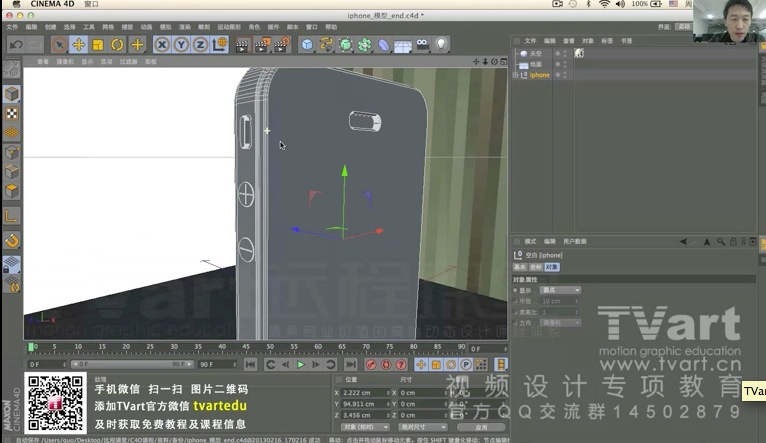Viewport: 766px width, 443px height.
Task: Click the attribute manager search magnifier
Action: (x=721, y=241)
